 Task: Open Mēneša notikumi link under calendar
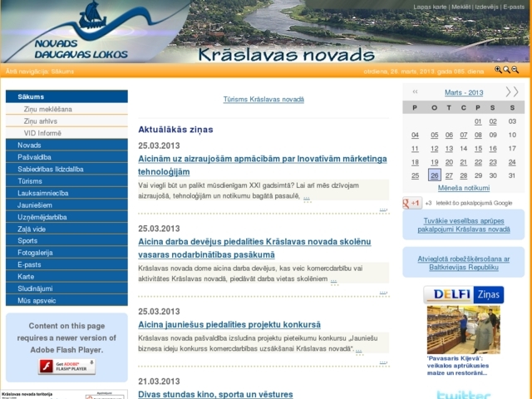(463, 188)
